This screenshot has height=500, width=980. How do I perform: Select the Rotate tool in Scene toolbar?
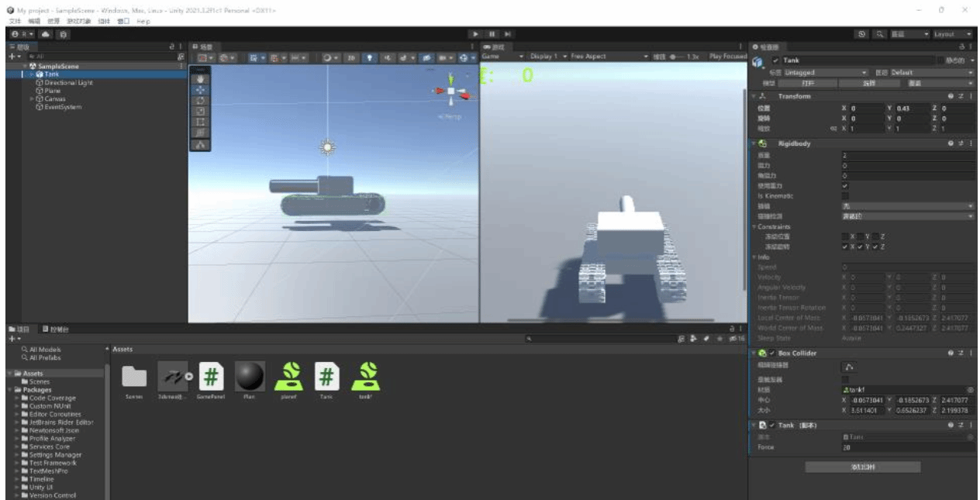(201, 101)
